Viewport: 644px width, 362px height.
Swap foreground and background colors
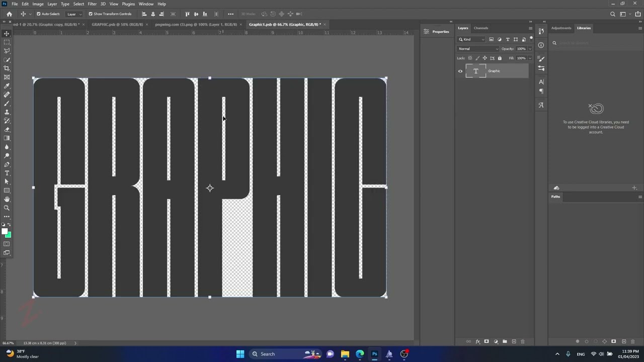click(10, 225)
